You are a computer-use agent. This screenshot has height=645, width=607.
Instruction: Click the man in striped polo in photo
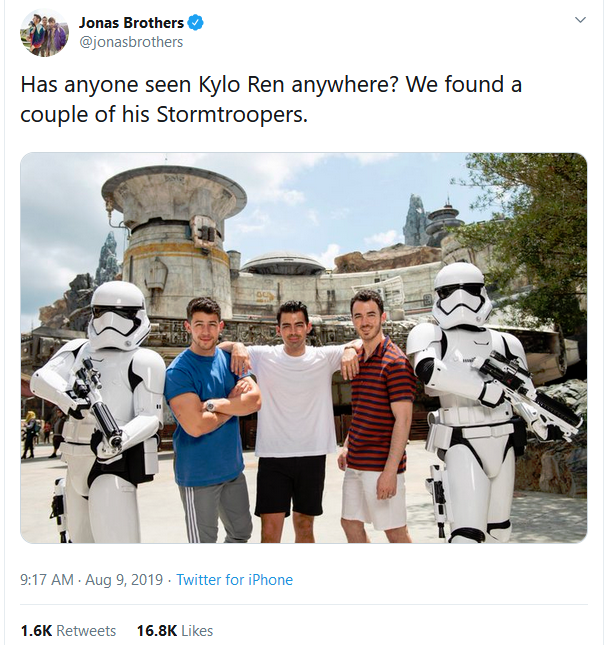(x=376, y=415)
